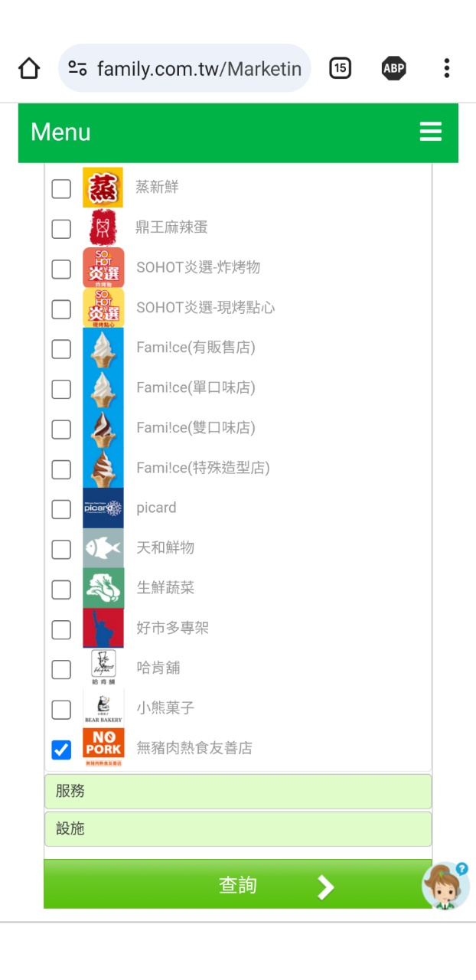Click the 好市多專架 logo icon
The image size is (476, 980).
tap(103, 628)
